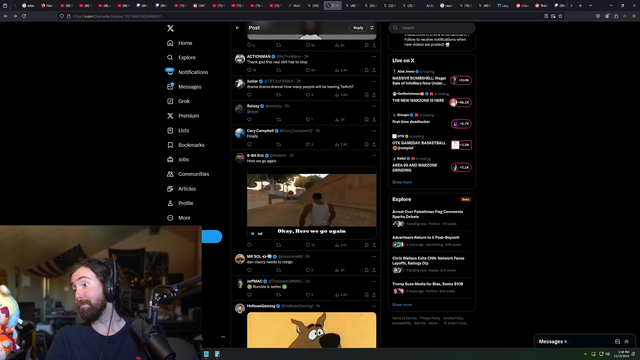Open Jobs in the sidebar

[x=178, y=160]
